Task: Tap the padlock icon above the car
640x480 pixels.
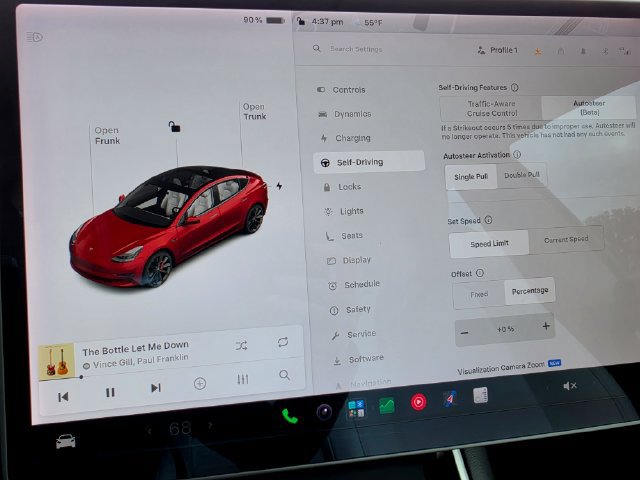Action: point(174,127)
